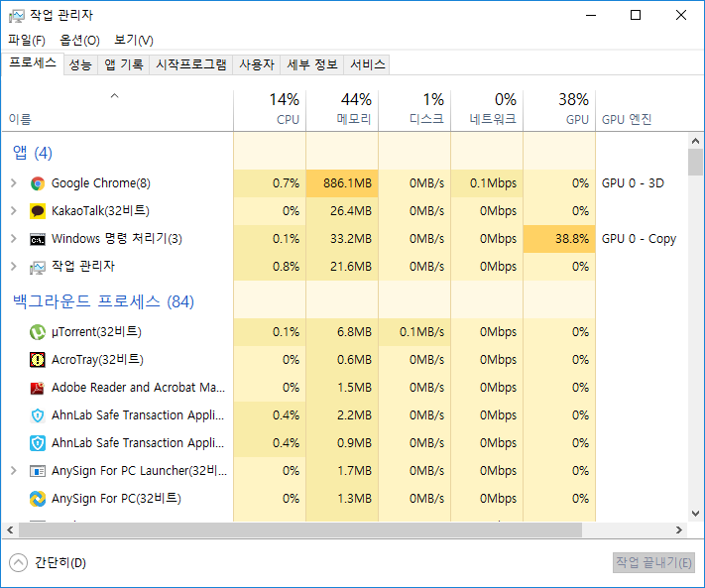
Task: Click the vertical scrollbar thumb
Action: point(695,163)
